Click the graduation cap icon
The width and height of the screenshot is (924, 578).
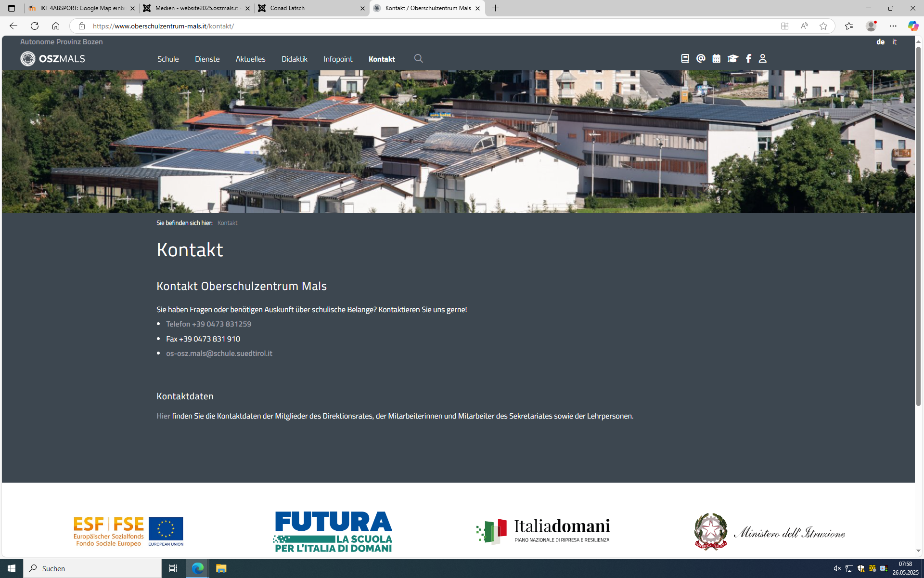tap(732, 58)
